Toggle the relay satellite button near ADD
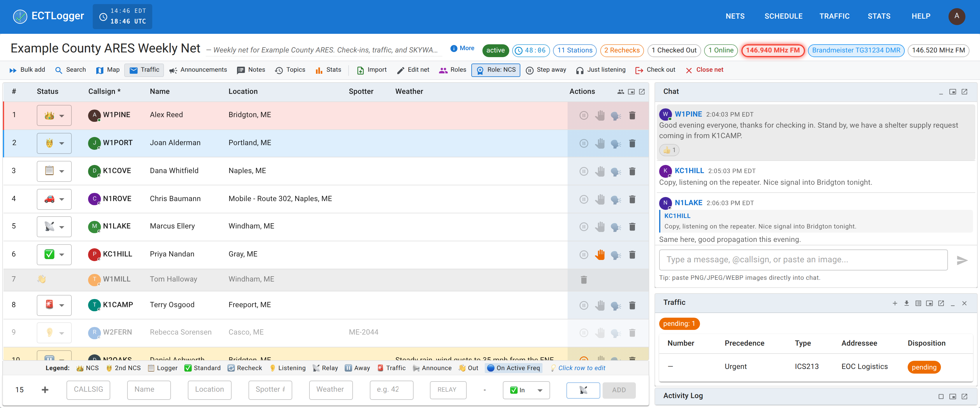 583,390
